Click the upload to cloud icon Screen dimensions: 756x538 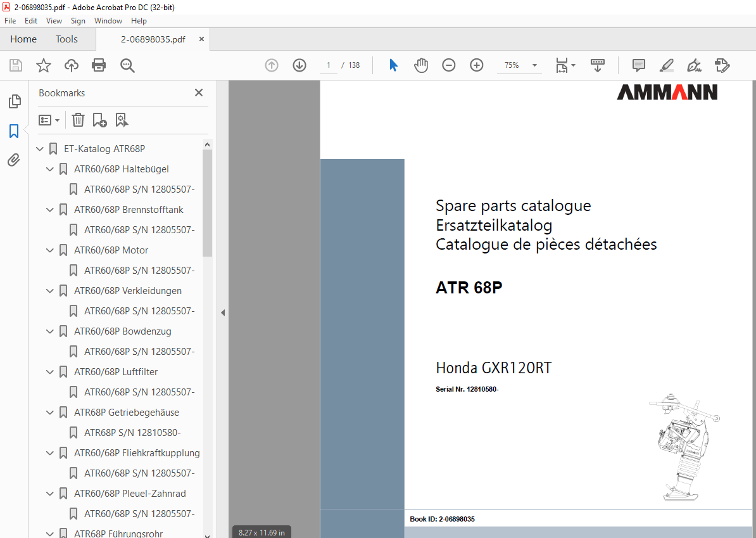(x=72, y=65)
